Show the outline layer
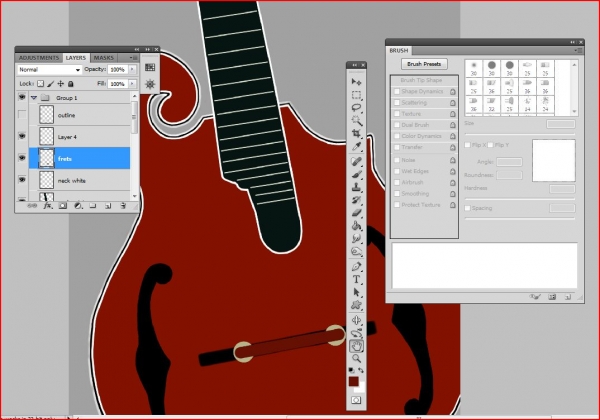 pos(22,114)
